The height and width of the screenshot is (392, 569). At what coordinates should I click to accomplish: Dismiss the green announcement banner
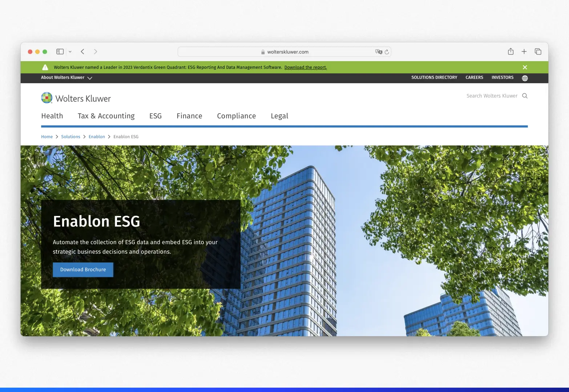(525, 67)
